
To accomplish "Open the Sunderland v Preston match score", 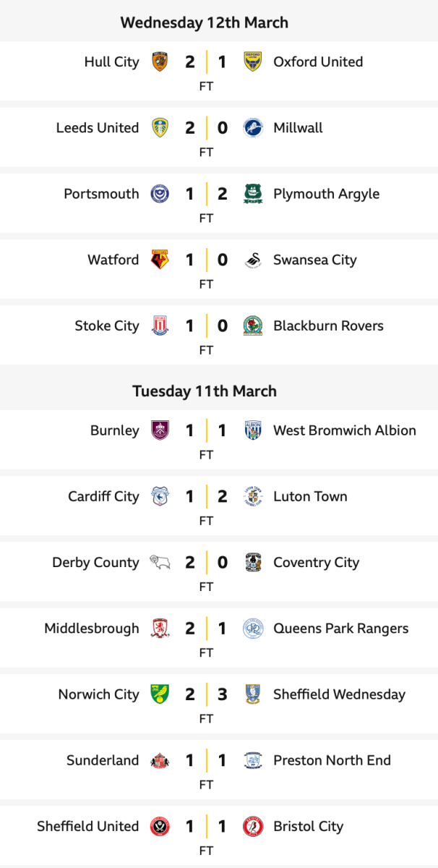I will pos(206,760).
